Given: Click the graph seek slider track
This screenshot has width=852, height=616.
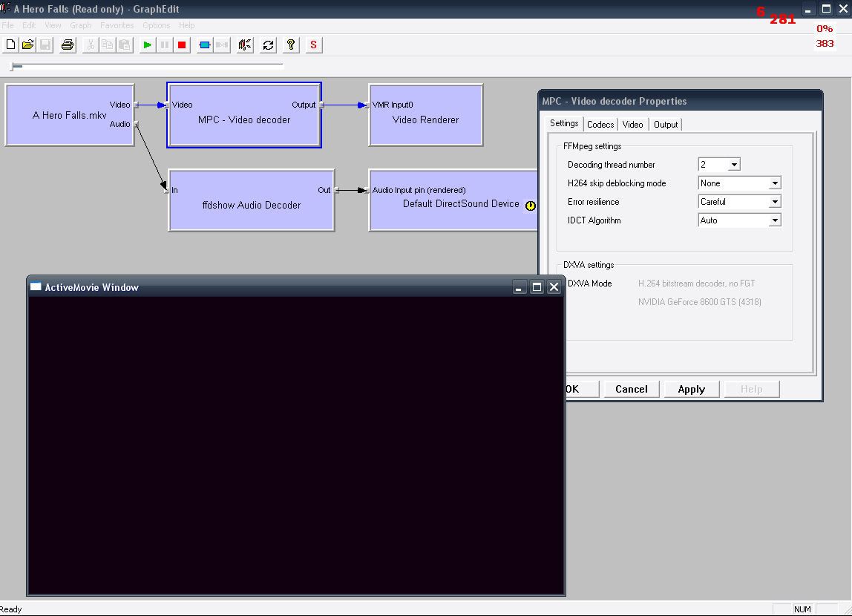Looking at the screenshot, I should pyautogui.click(x=148, y=66).
